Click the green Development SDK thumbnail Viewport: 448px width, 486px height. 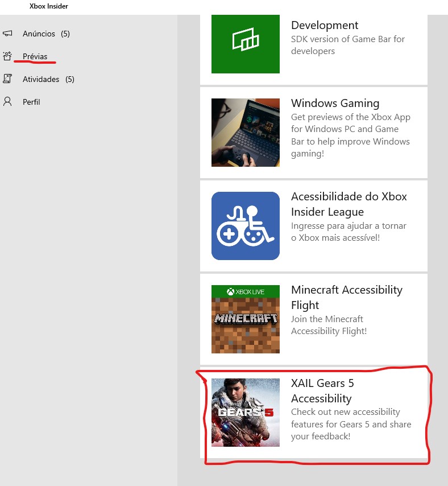coord(246,44)
